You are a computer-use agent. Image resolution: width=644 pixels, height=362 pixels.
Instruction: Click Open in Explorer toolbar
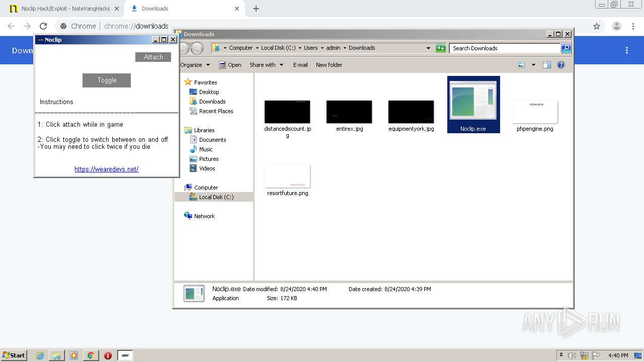pyautogui.click(x=230, y=65)
